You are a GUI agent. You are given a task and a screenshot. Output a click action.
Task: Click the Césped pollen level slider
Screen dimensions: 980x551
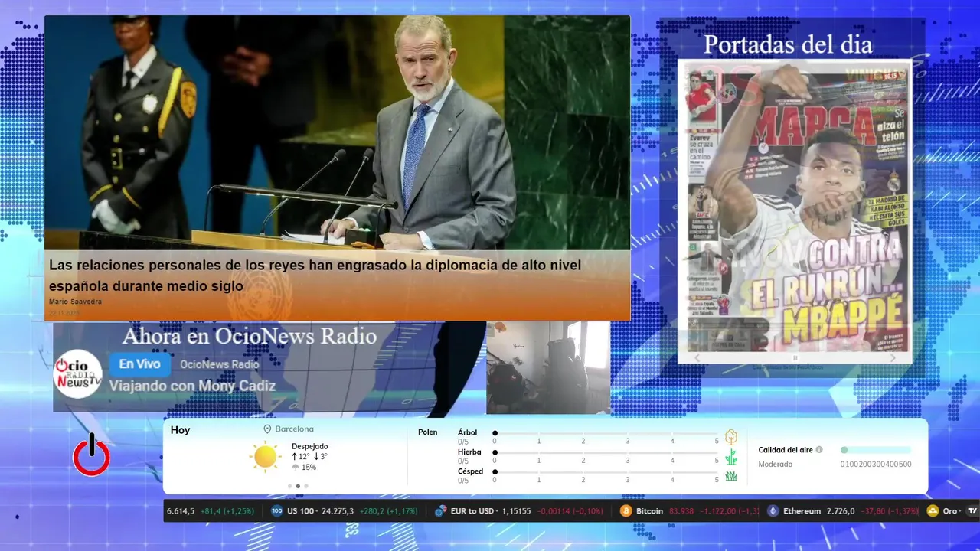tap(606, 471)
